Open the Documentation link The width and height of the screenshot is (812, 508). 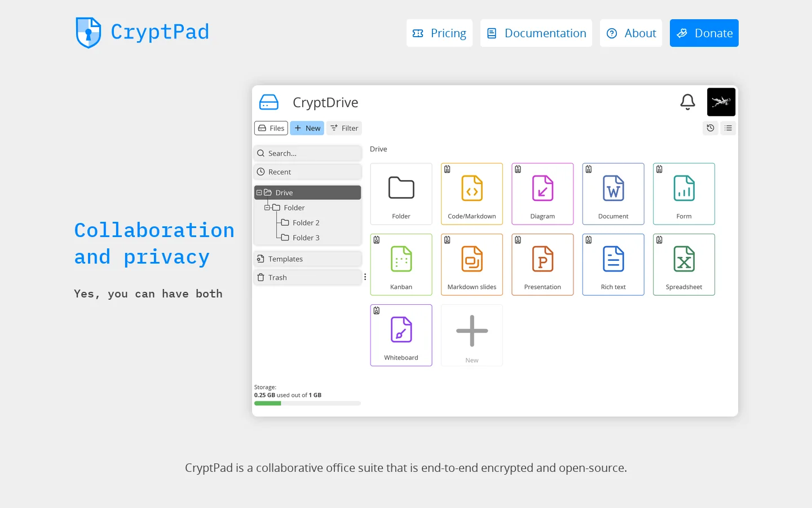click(x=536, y=33)
